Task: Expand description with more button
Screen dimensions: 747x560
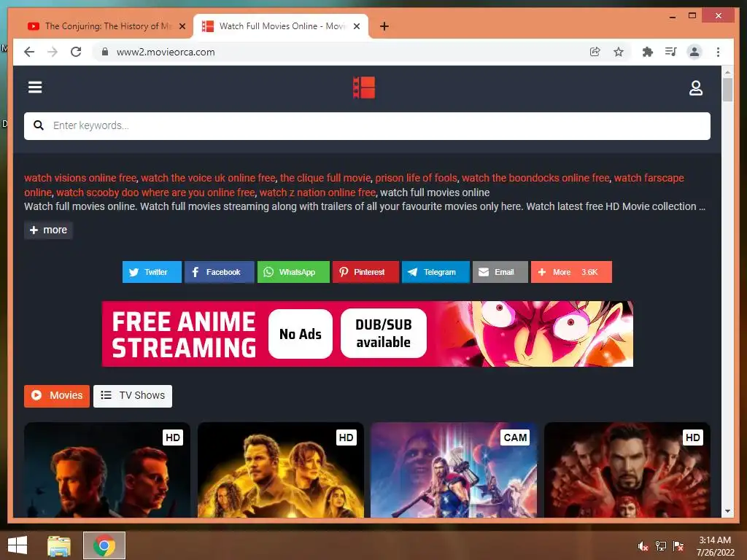Action: pyautogui.click(x=49, y=230)
